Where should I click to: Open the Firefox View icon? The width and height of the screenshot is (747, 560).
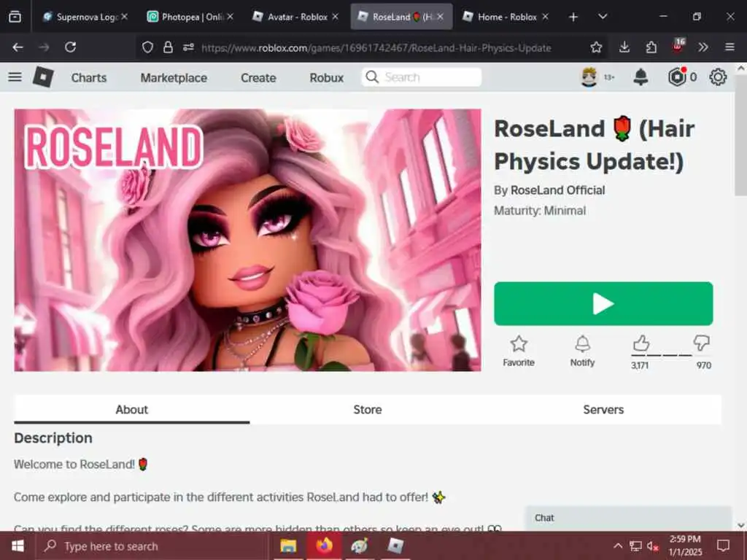[15, 17]
